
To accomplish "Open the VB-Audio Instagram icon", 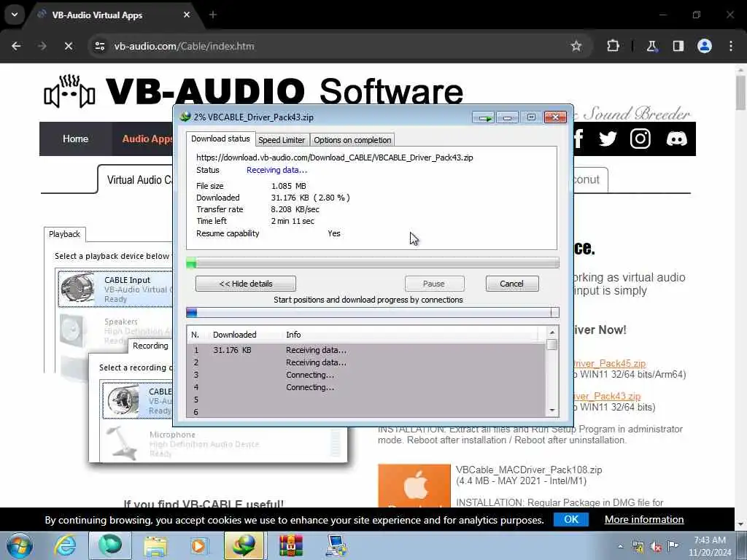I will (x=640, y=139).
